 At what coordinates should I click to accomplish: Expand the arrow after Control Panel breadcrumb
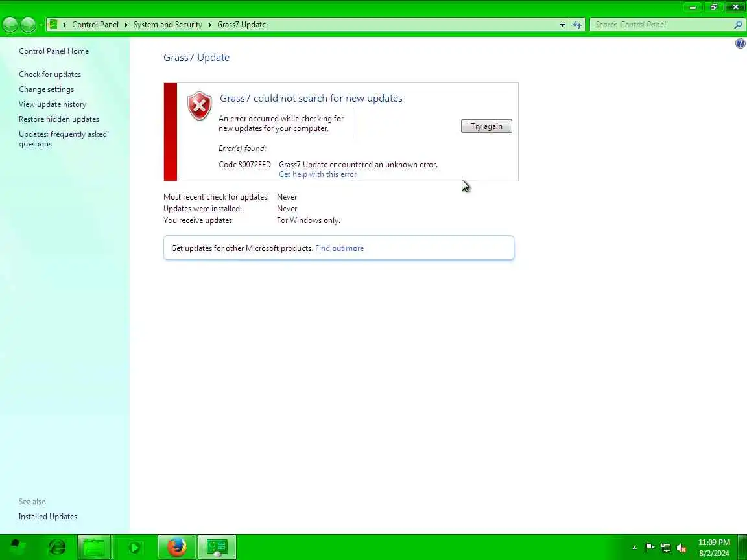(126, 25)
